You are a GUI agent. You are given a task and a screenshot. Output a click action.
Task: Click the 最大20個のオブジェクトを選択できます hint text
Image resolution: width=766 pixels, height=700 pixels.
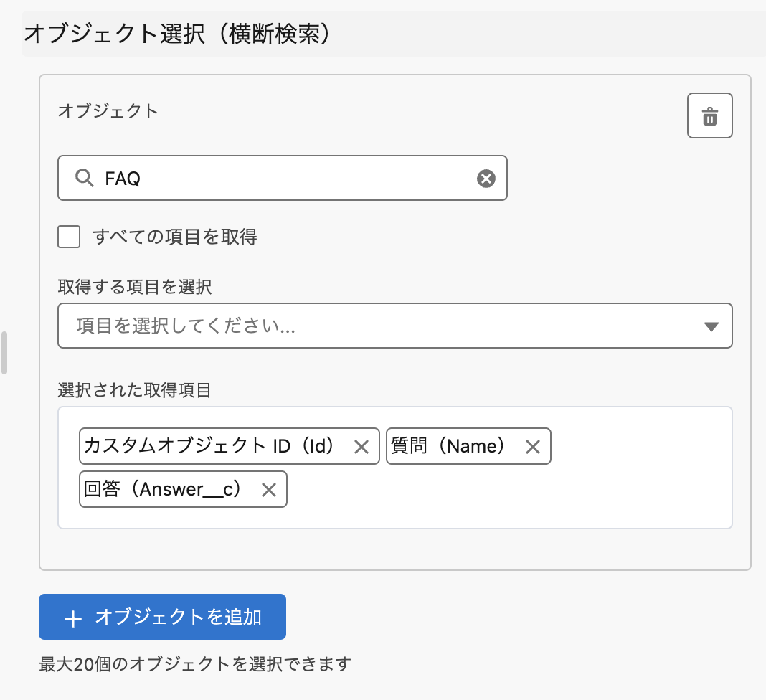click(x=195, y=664)
